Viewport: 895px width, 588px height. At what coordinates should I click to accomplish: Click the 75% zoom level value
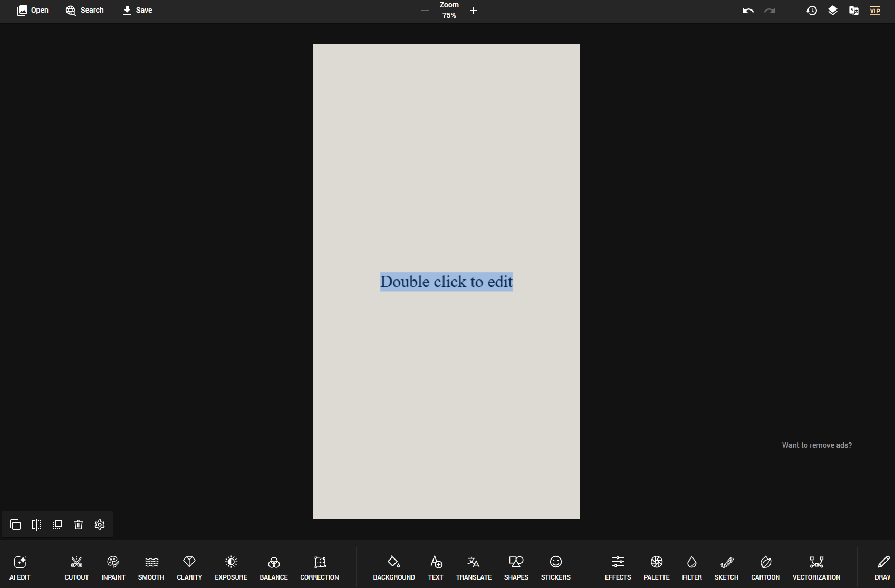click(449, 16)
